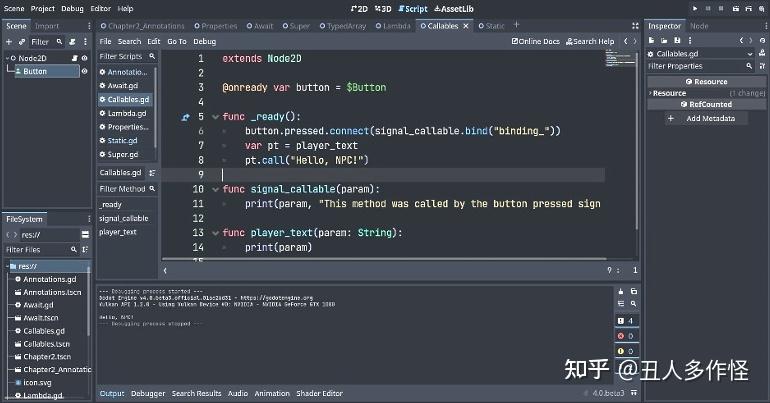Toggle error messages filter in Output
This screenshot has height=403, width=770.
626,336
